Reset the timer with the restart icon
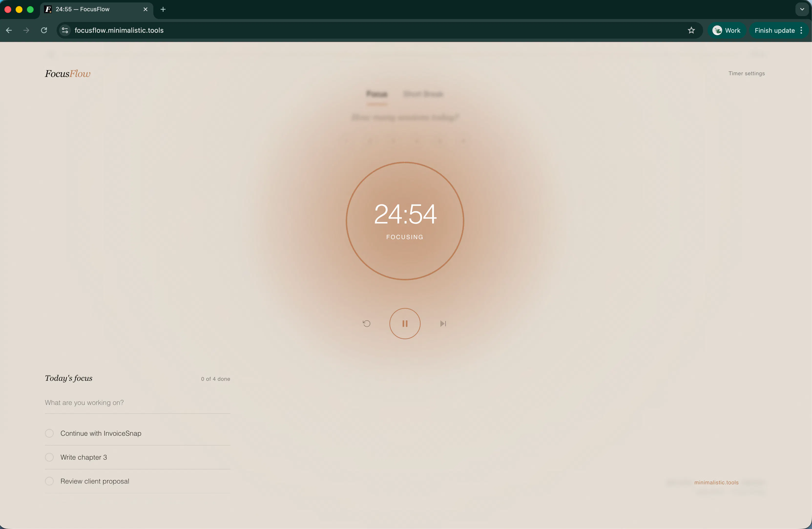 [x=366, y=324]
